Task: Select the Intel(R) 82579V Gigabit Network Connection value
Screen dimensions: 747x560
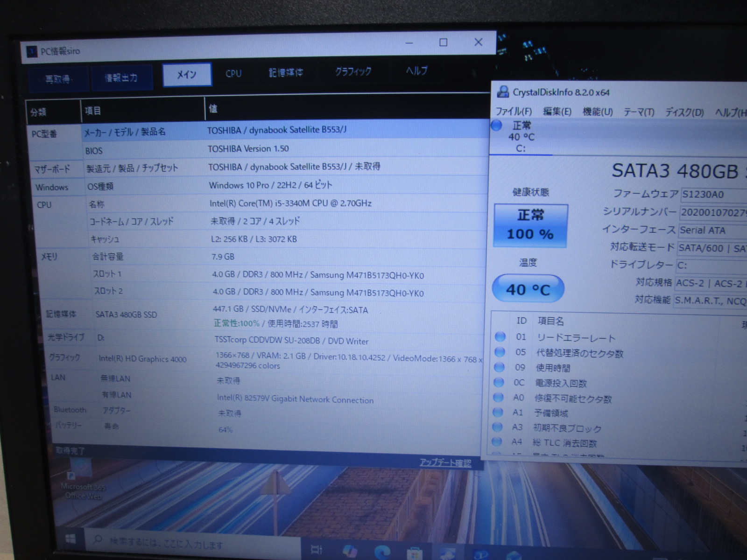Action: pos(295,399)
